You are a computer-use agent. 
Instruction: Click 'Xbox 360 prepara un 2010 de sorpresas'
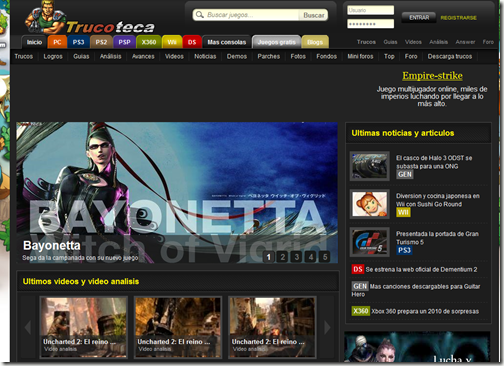click(425, 311)
